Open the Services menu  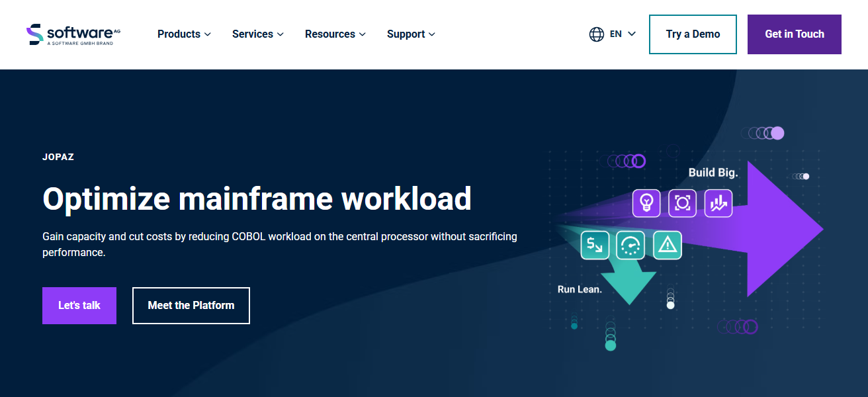[x=253, y=34]
